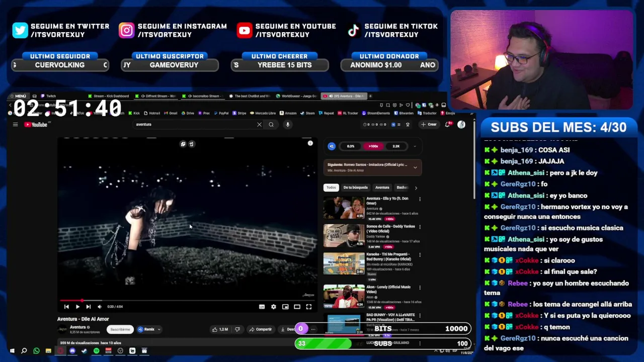The image size is (644, 362).
Task: Enter fullscreen in the player
Action: pos(309,307)
